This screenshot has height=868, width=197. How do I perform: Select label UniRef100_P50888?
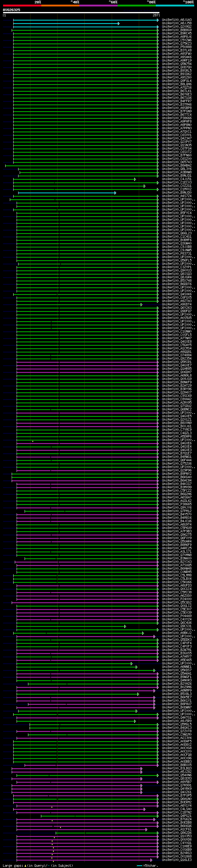coord(177,47)
